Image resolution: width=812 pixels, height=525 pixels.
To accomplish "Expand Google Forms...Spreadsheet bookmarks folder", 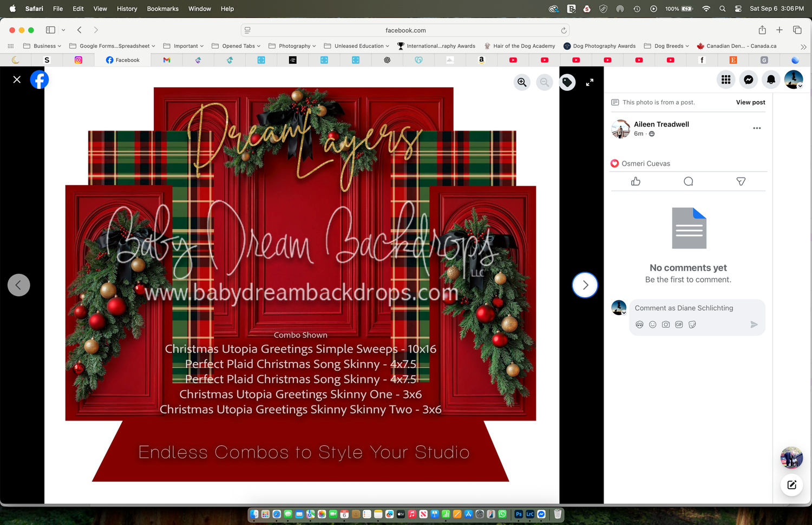I will tap(113, 46).
